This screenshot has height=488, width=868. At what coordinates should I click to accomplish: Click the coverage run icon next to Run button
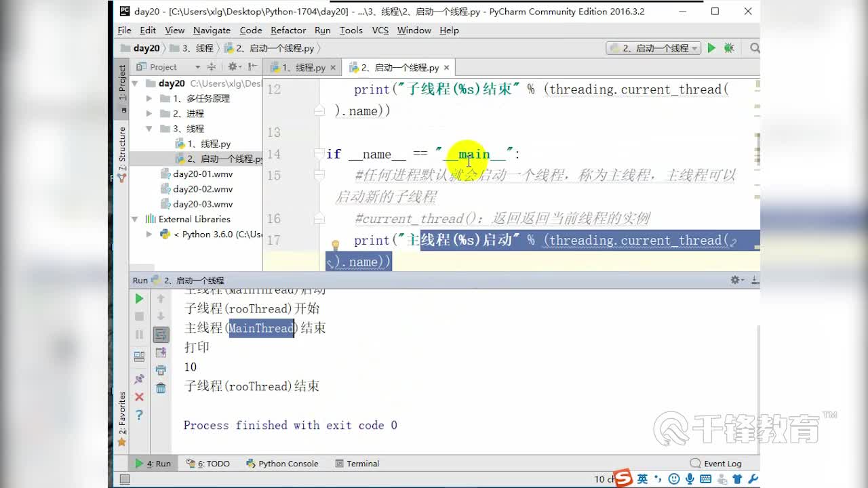coord(729,48)
